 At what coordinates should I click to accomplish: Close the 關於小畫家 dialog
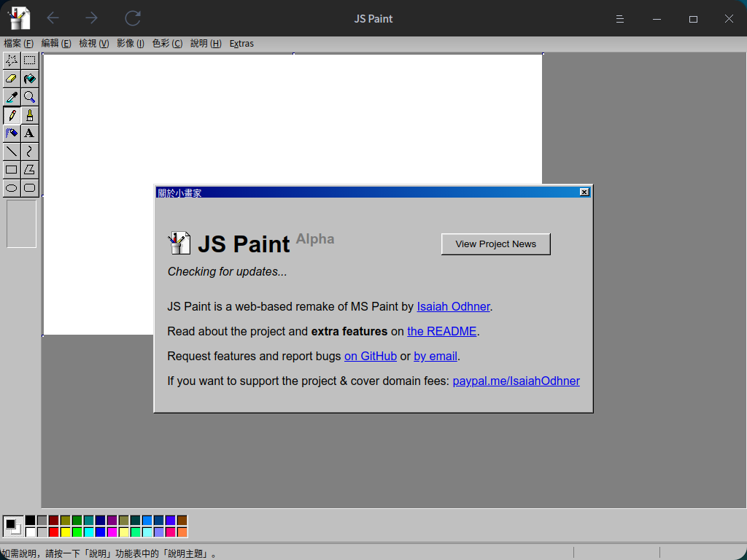tap(584, 192)
